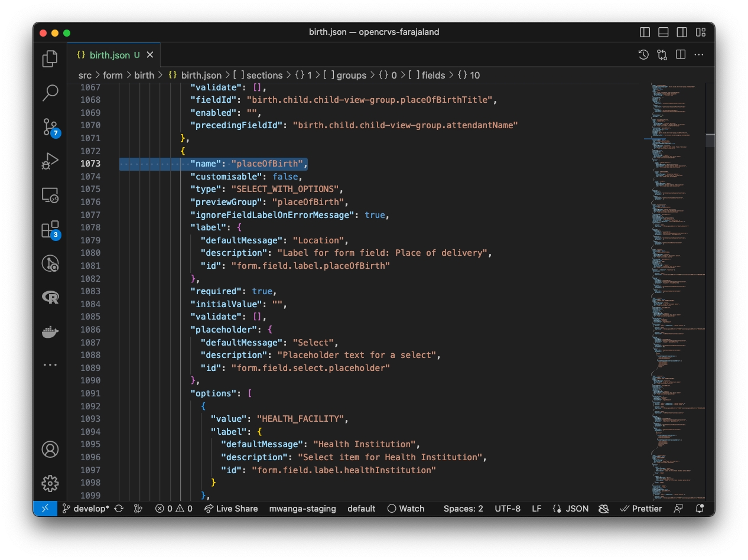Click the "precedingFieldId" key
This screenshot has height=560, width=748.
(236, 125)
